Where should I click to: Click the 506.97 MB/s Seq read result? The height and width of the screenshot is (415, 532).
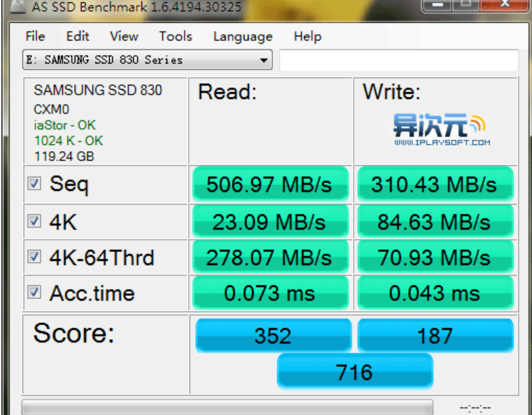click(269, 185)
